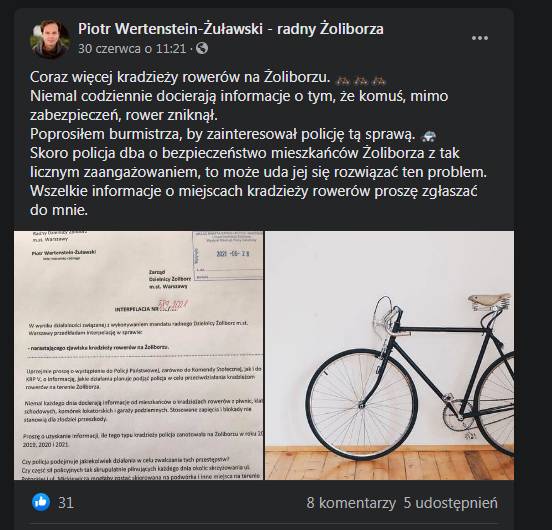Image resolution: width=552 pixels, height=530 pixels.
Task: Click the brown leather saddle on the bicycle photo
Action: pos(489,299)
